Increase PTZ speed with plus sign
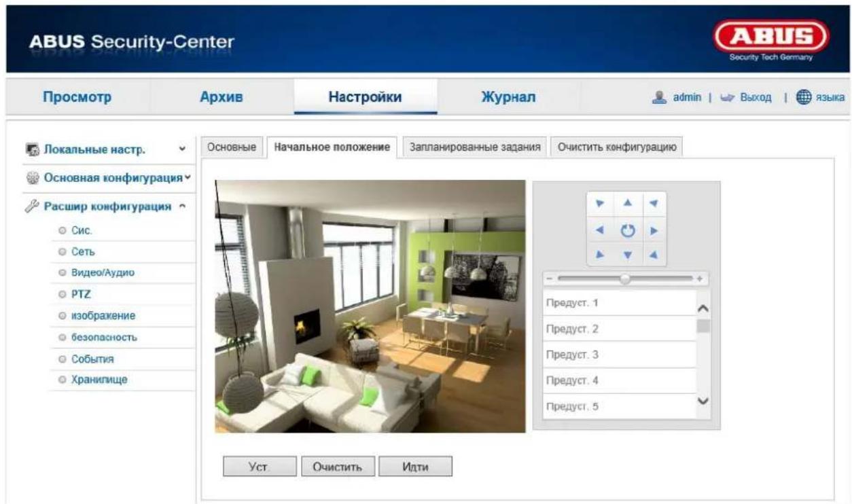The width and height of the screenshot is (852, 504). [699, 279]
